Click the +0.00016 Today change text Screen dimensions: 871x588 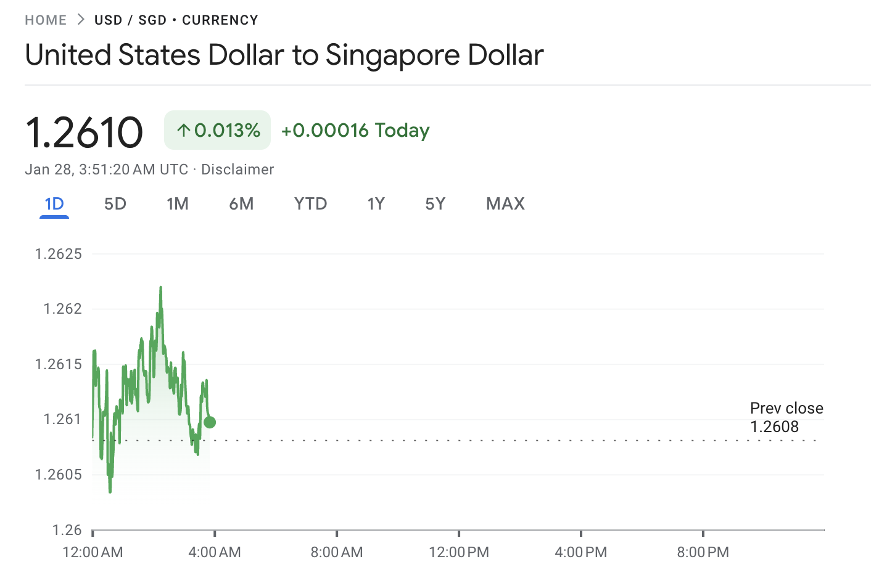355,130
